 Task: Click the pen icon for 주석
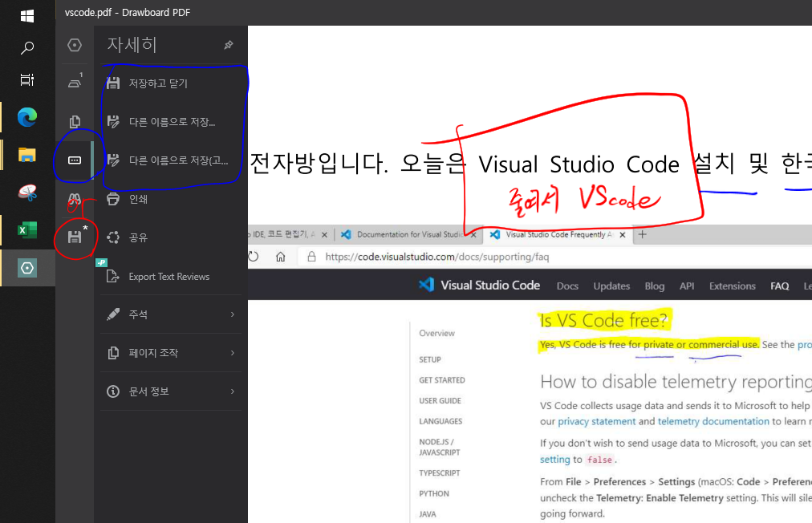(x=113, y=314)
